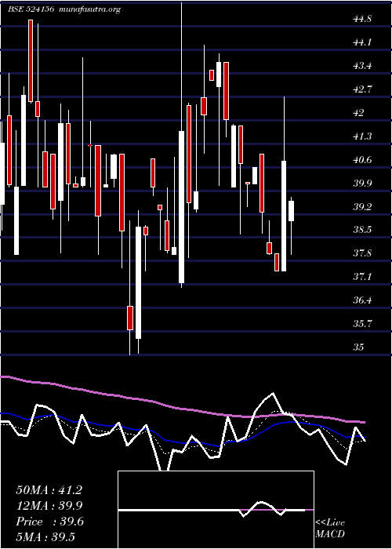
Task: Click the 35 price axis label
Action: coord(358,347)
